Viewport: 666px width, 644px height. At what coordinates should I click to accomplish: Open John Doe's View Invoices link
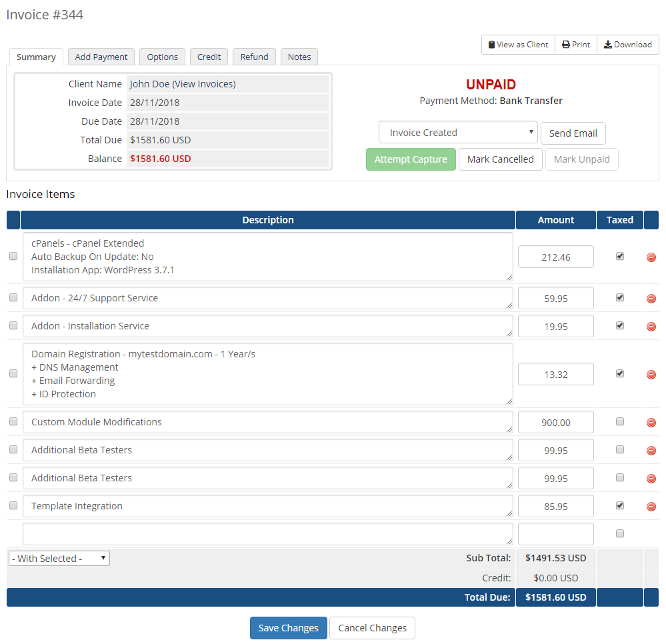(203, 84)
